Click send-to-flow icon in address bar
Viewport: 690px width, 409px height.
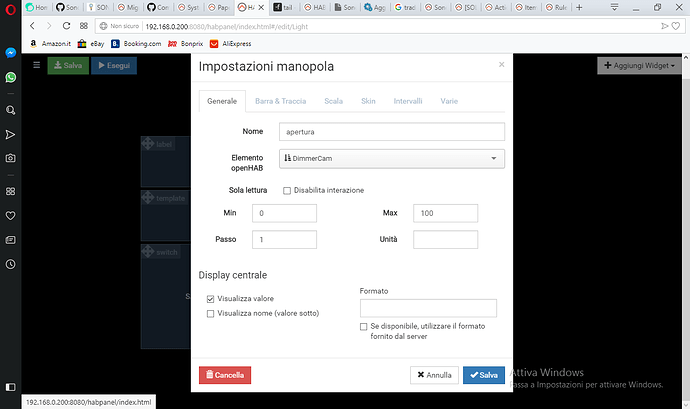[665, 26]
